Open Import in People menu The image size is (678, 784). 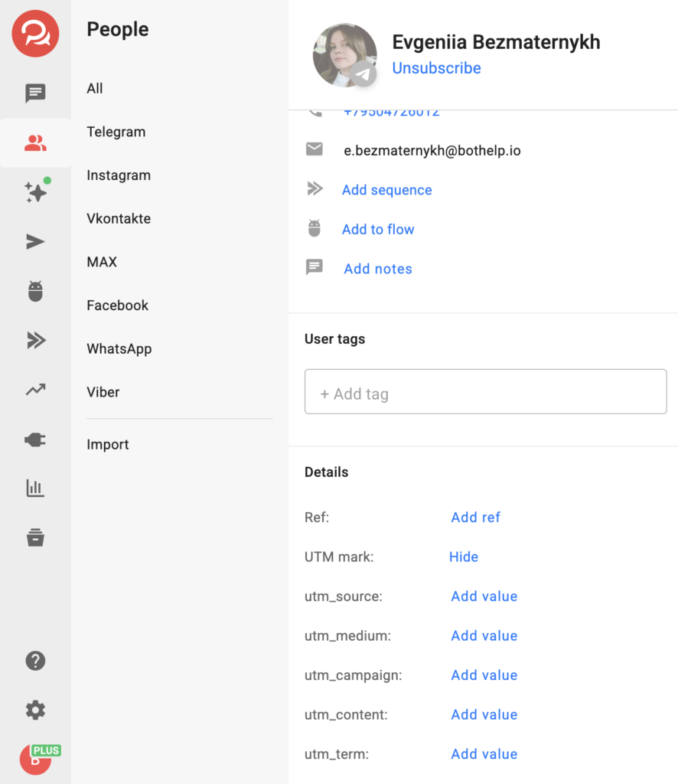pos(108,445)
